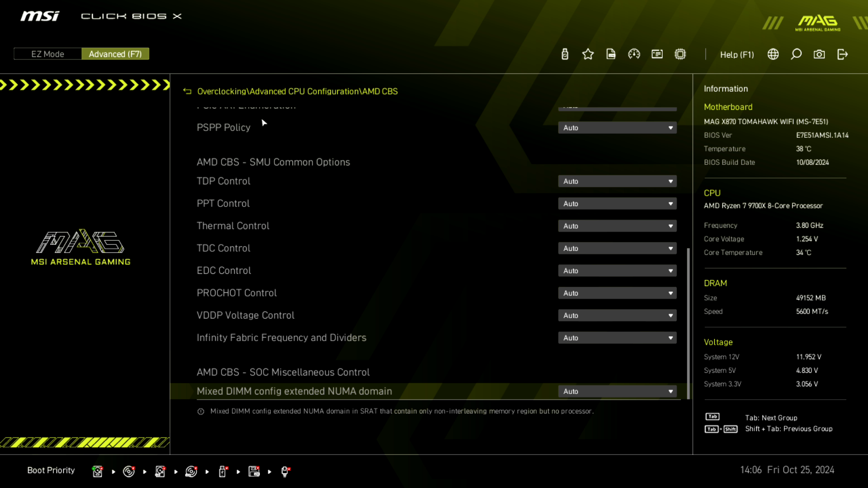The image size is (868, 488).
Task: Click the CPU chip icon in toolbar
Action: 680,54
